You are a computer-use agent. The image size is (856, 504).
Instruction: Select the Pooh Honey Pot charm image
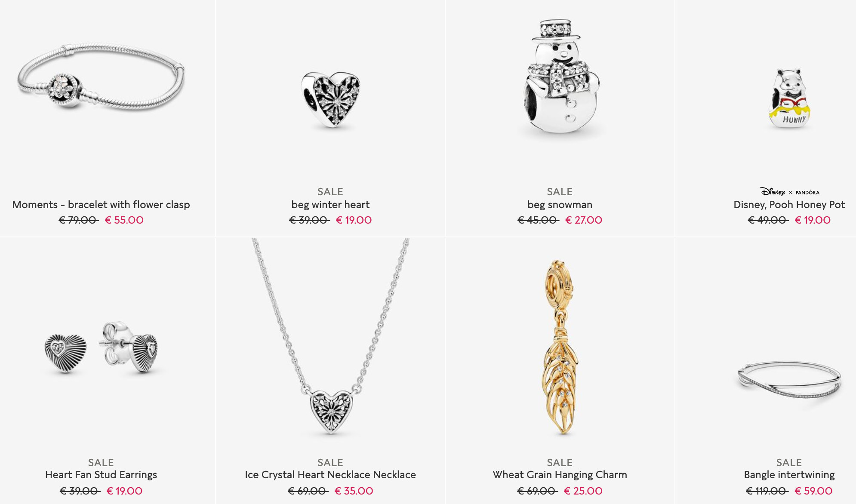[789, 99]
